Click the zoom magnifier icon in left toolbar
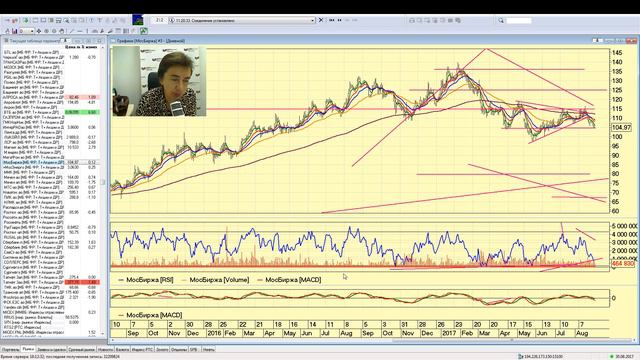Screen dimensions: 640x360 [x=67, y=20]
